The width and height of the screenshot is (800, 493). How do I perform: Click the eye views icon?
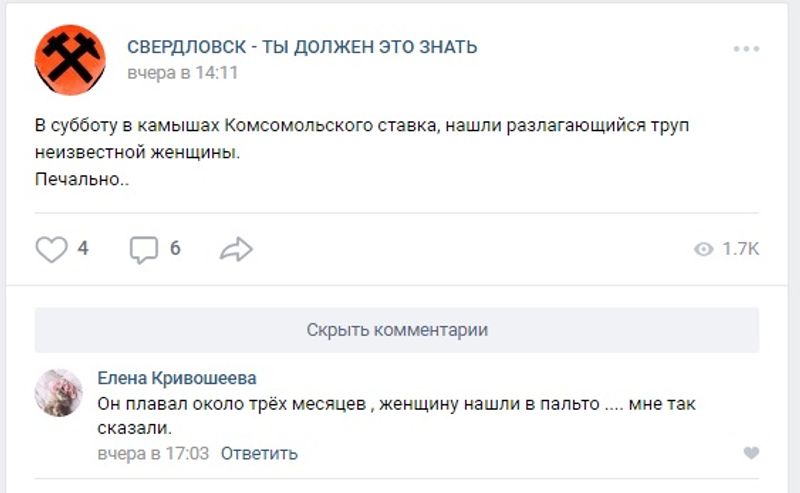click(x=703, y=249)
